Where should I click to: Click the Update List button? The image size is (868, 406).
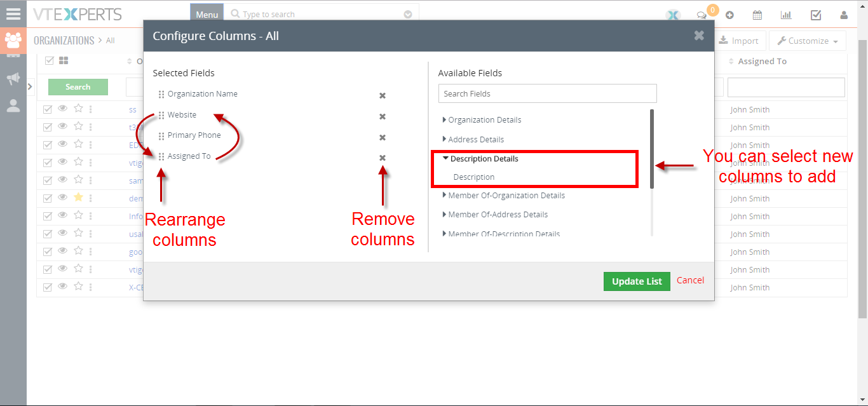637,281
